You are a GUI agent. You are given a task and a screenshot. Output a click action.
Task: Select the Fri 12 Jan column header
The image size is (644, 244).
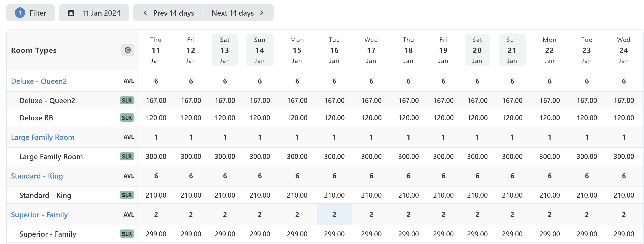191,50
